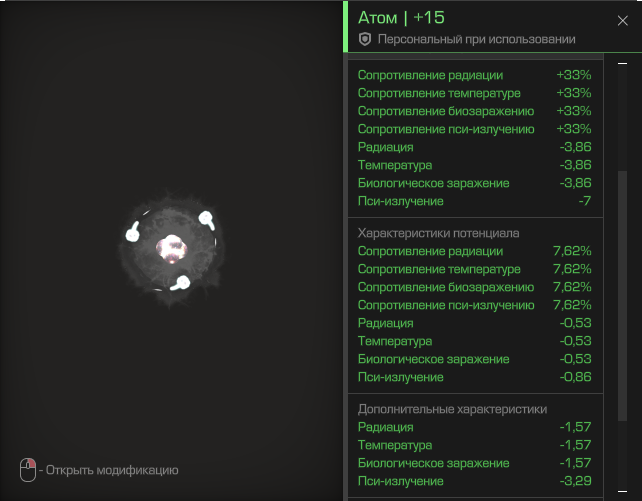Image resolution: width=642 pixels, height=501 pixels.
Task: Click the mouse icon for Открыть модификацию
Action: [x=28, y=470]
